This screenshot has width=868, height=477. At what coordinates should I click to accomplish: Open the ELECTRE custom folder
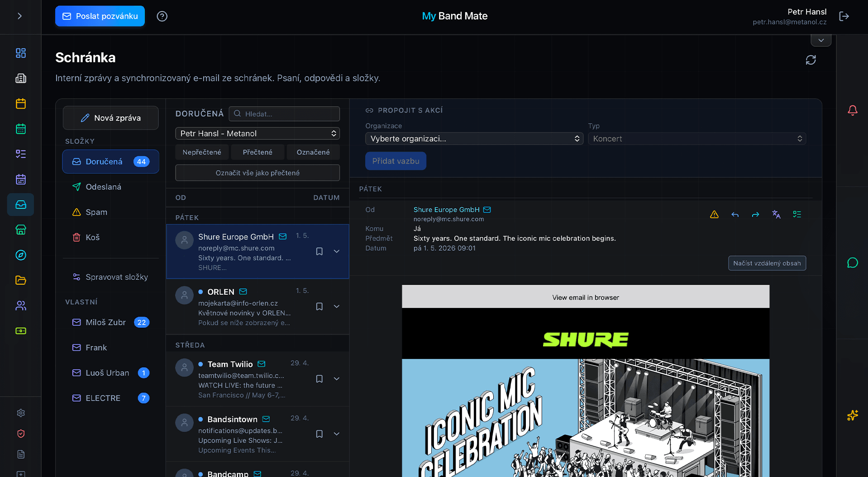click(111, 398)
